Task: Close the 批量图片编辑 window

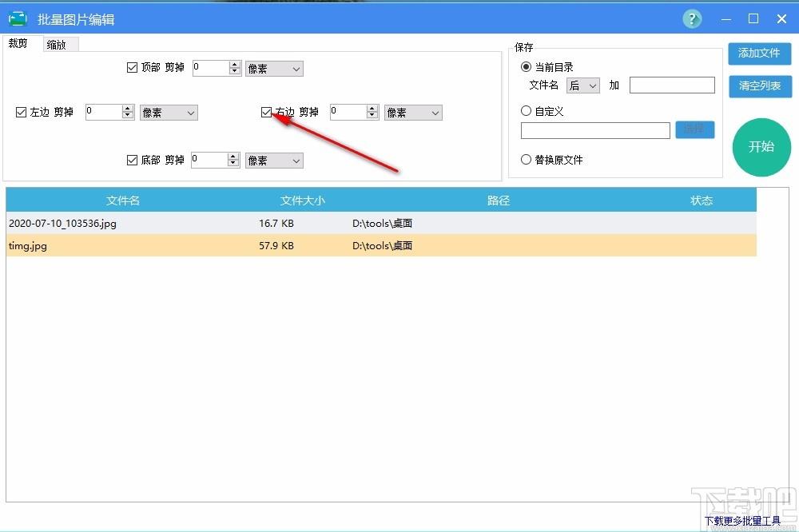Action: 781,19
